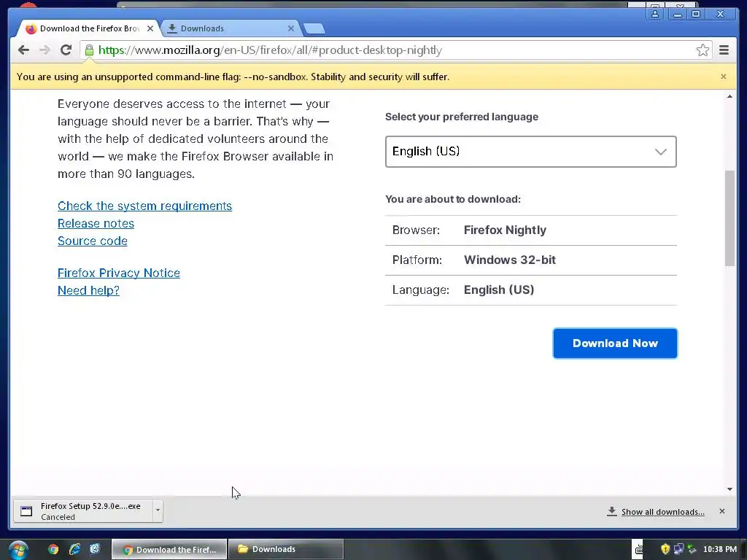Click the security shield tray icon
Screen dimensions: 747x560
(665, 549)
